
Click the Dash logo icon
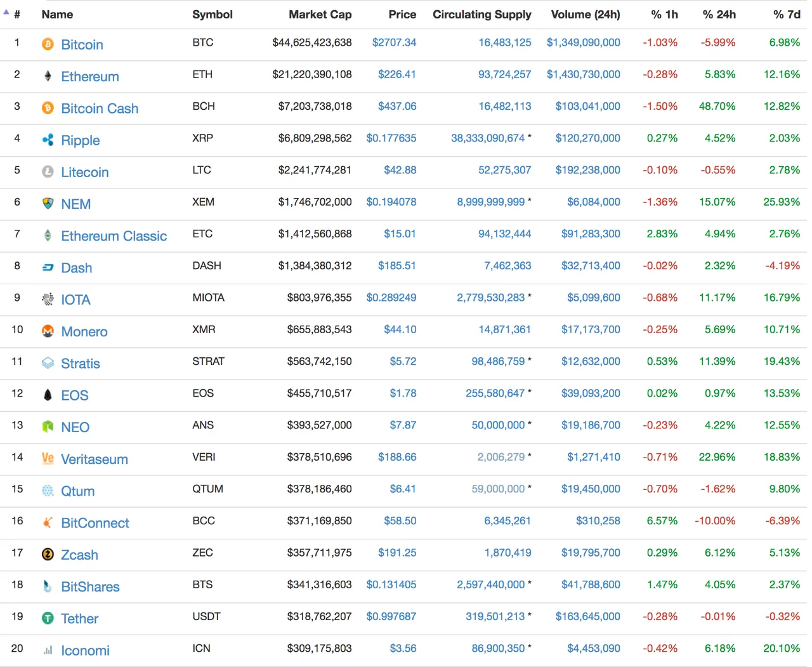coord(48,267)
